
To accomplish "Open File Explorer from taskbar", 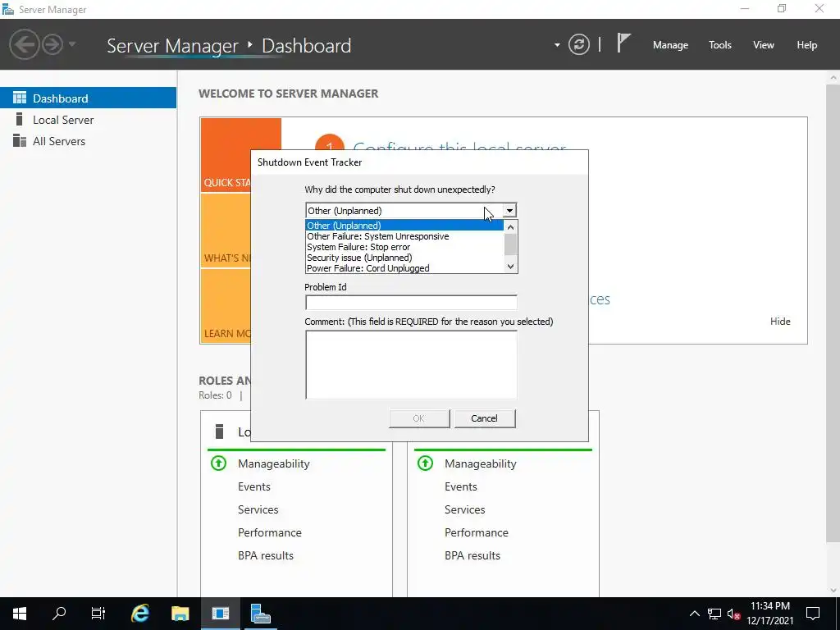I will pyautogui.click(x=180, y=614).
